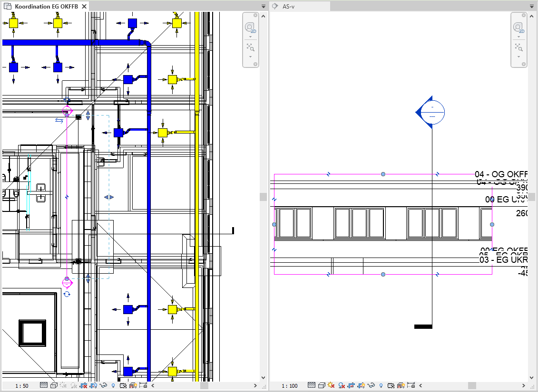
Task: Open the 1 : 100 view scale selector
Action: click(290, 386)
